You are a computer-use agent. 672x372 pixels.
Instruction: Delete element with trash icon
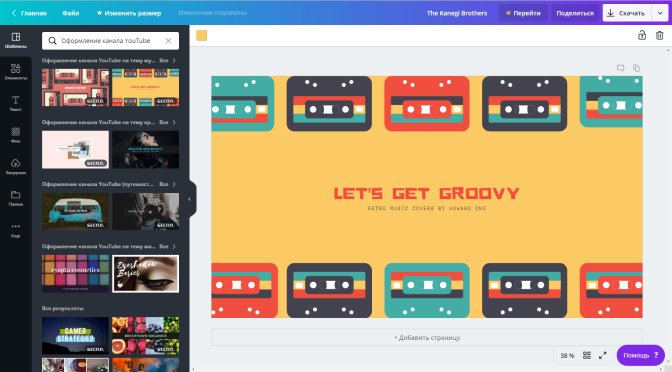pos(660,35)
